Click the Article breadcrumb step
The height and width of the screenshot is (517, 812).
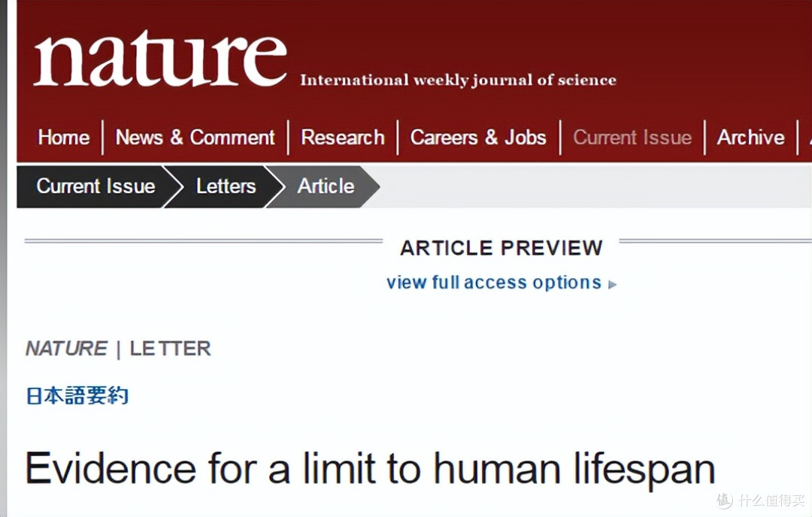click(326, 186)
